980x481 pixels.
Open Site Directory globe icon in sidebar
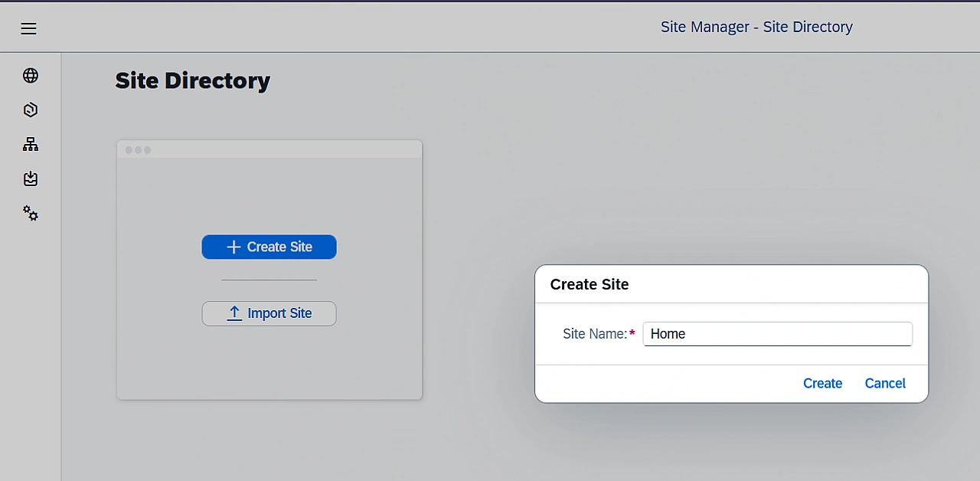click(31, 75)
